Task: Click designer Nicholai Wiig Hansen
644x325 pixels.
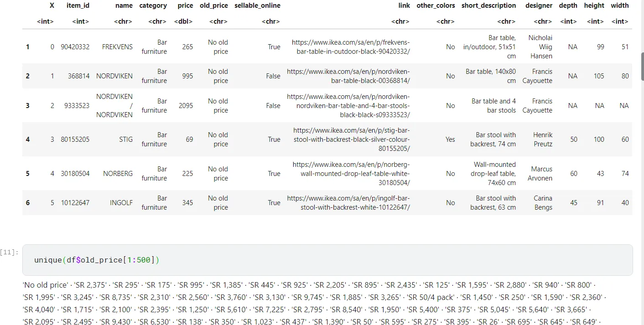Action: pyautogui.click(x=540, y=47)
